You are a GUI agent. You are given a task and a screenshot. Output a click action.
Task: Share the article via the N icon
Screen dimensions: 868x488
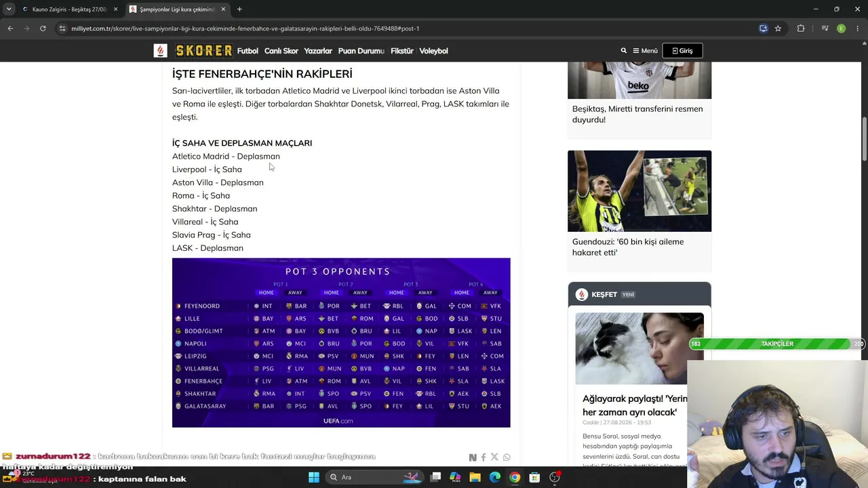(473, 457)
